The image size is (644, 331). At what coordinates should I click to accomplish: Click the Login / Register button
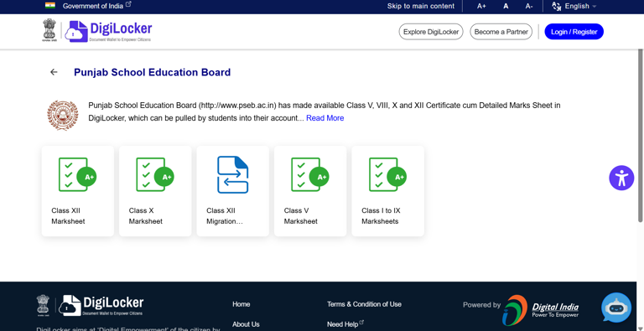pos(574,32)
